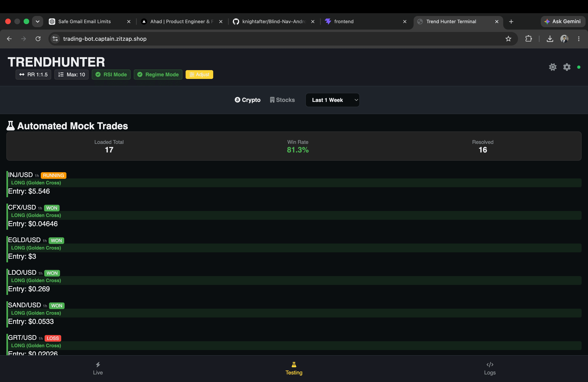
Task: Select the Stocks market filter
Action: pos(282,100)
